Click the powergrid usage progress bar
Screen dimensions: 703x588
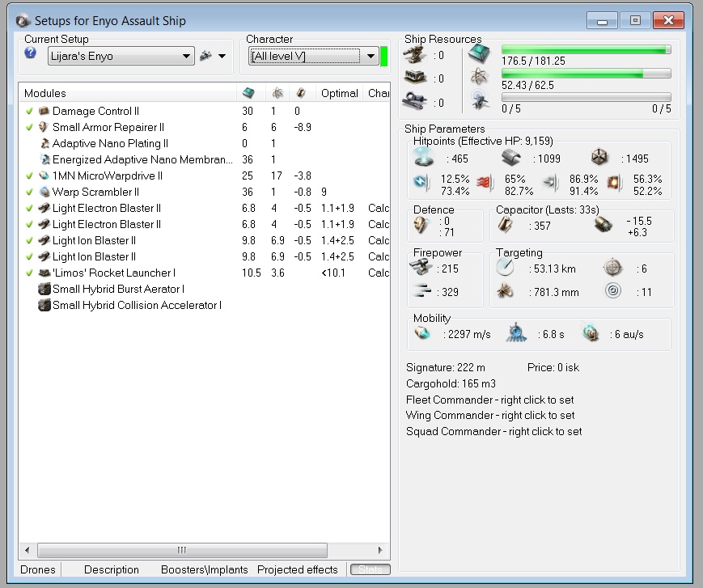586,73
